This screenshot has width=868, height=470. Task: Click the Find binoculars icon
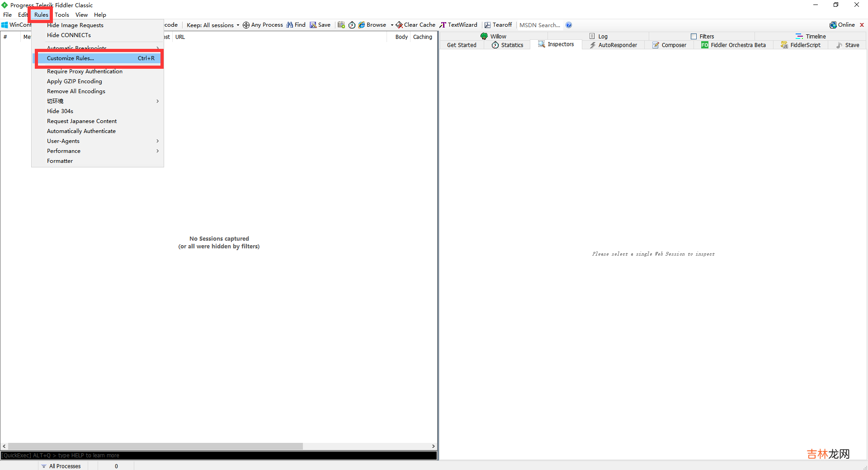click(290, 25)
